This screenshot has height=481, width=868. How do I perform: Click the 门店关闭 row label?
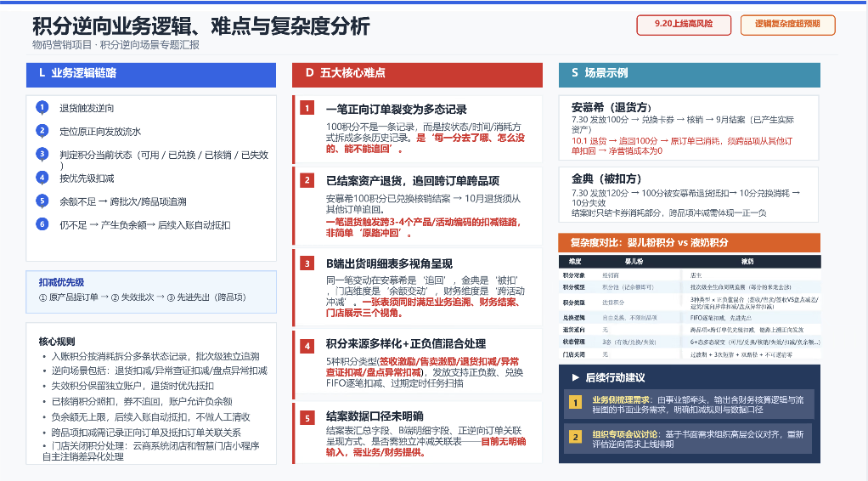(x=573, y=354)
